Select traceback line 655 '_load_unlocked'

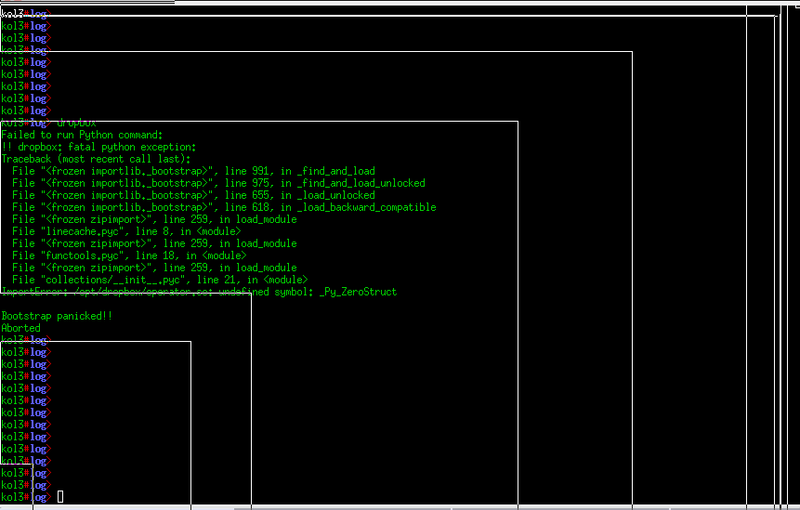[194, 195]
